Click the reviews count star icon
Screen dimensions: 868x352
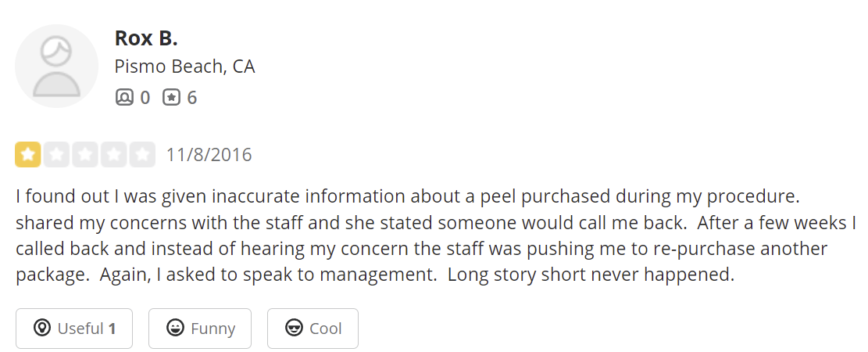pos(171,98)
